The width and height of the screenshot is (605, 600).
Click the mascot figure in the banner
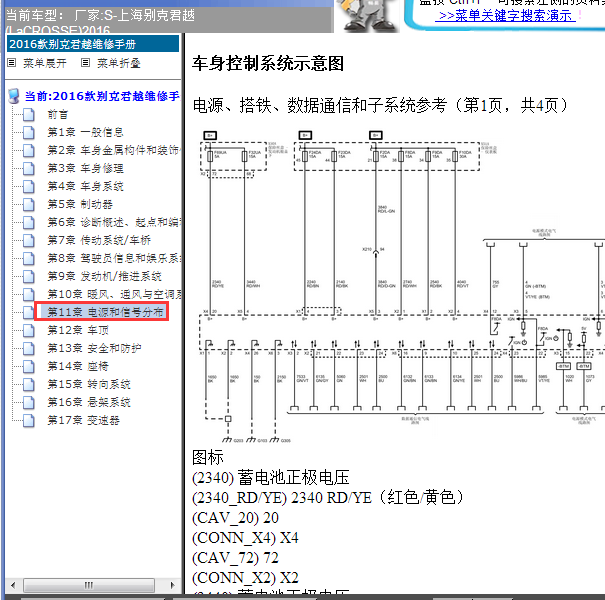(x=367, y=15)
